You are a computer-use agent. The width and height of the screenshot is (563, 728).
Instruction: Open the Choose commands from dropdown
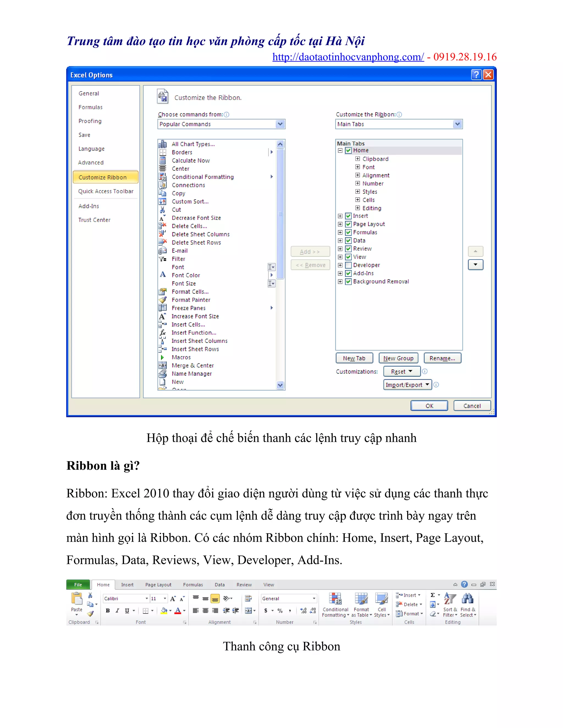point(280,124)
